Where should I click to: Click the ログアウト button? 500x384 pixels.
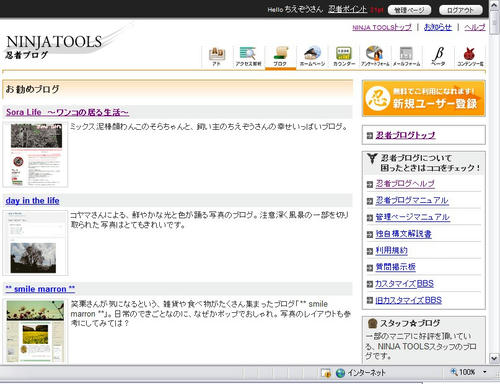tap(460, 10)
